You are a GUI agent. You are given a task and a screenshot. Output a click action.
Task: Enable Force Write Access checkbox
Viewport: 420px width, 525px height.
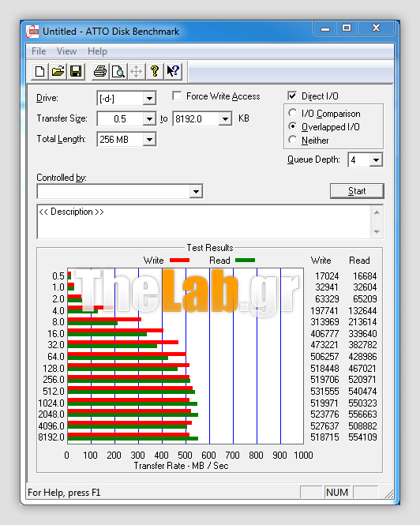pos(177,96)
